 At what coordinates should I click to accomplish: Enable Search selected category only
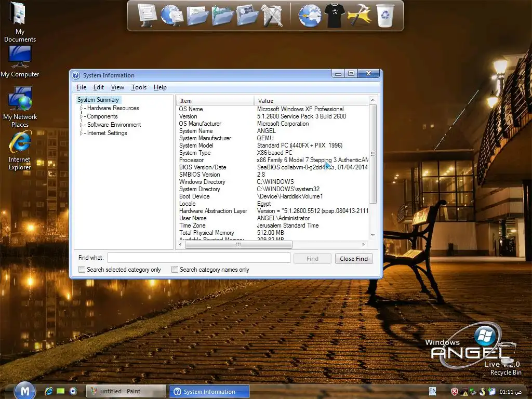82,270
